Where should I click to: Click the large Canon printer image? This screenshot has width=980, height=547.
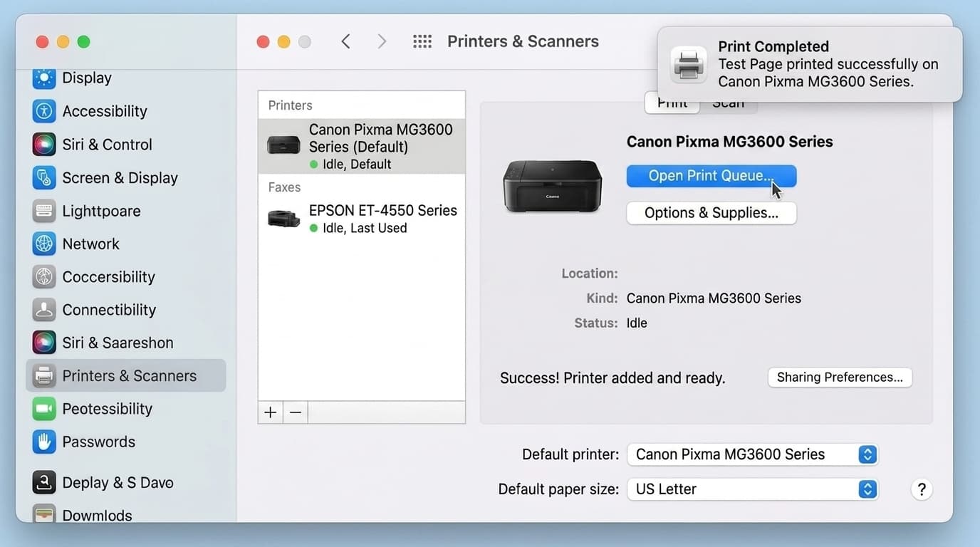coord(553,185)
